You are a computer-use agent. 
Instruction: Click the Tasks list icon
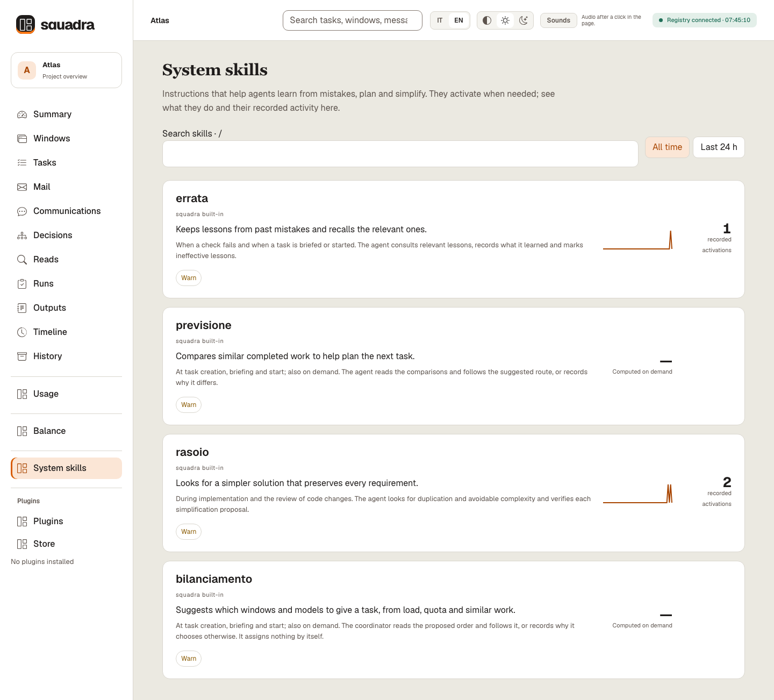coord(22,163)
